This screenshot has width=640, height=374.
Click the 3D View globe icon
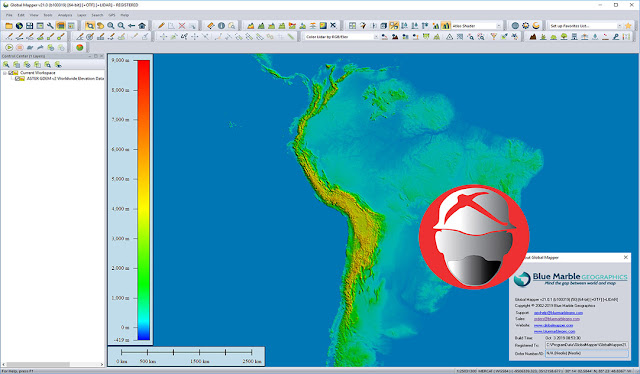point(516,26)
